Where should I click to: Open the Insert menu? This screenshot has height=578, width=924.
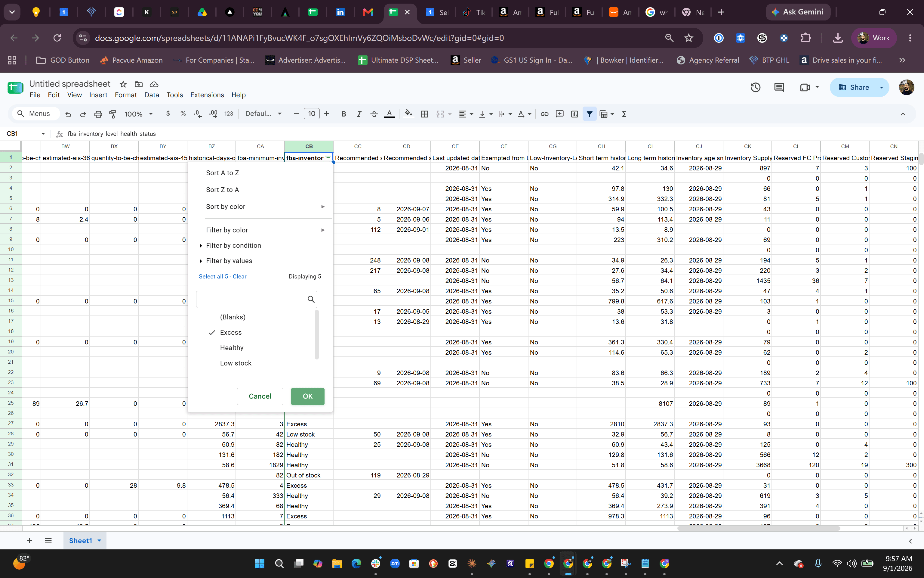point(98,95)
